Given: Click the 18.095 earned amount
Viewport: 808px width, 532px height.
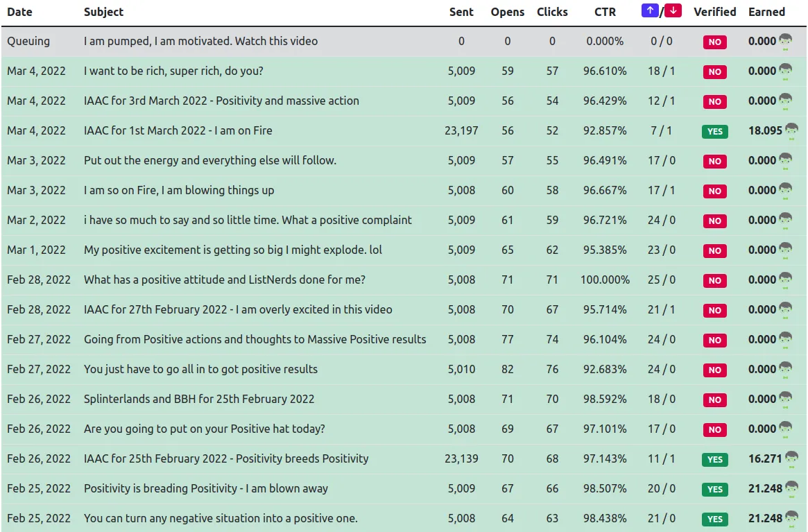Looking at the screenshot, I should 765,131.
